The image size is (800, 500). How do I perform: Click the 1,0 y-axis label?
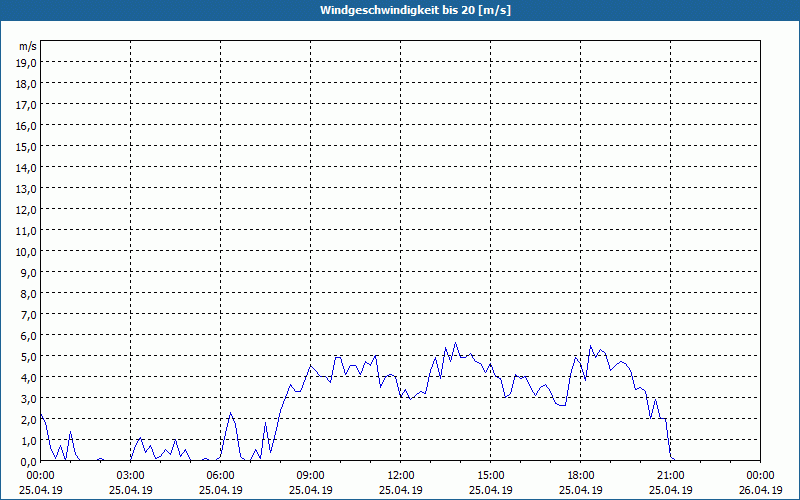point(29,441)
